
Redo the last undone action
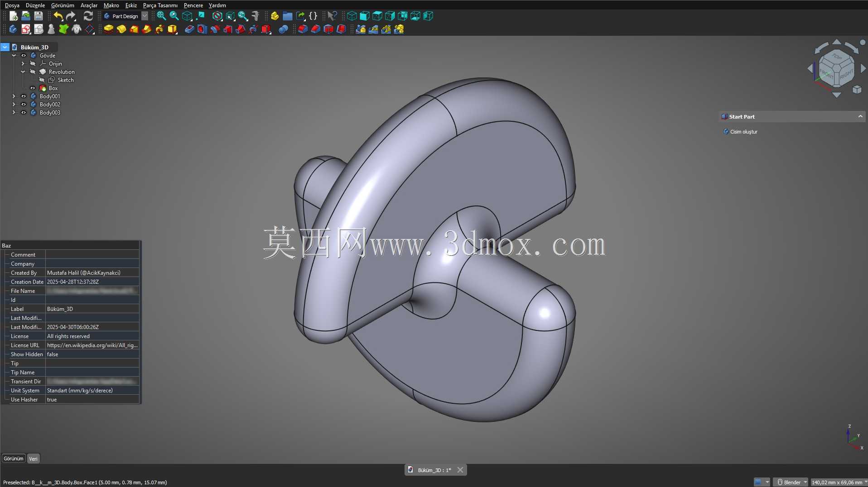(x=71, y=16)
